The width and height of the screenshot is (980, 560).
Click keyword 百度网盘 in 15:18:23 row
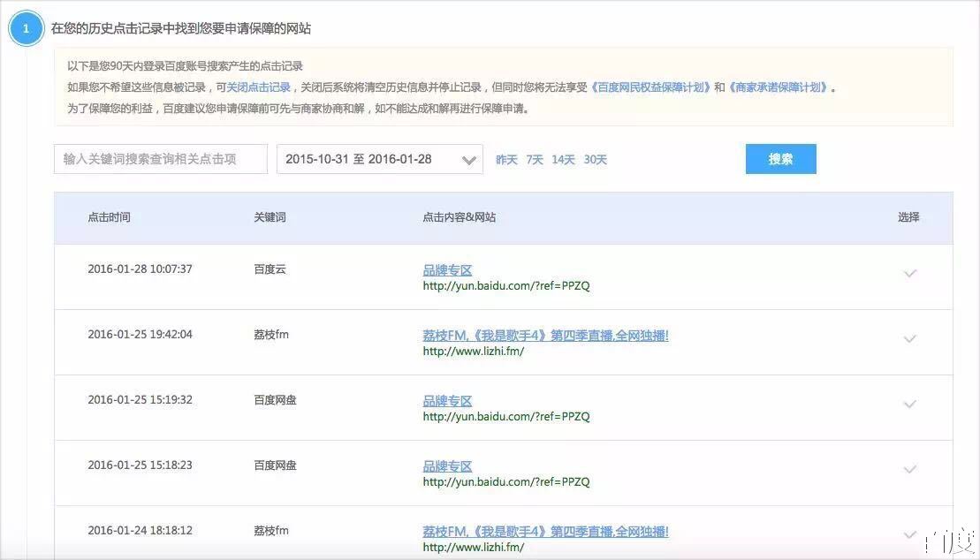tap(275, 465)
